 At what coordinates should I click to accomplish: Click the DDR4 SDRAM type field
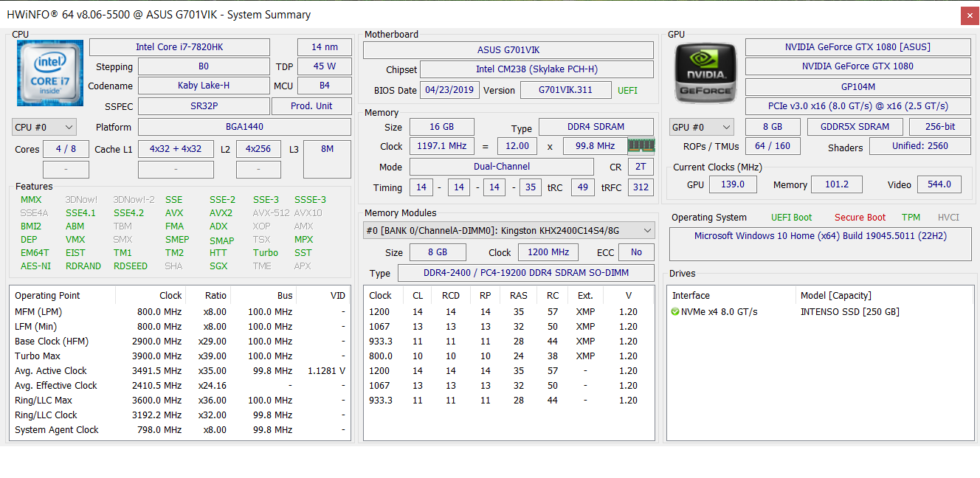[596, 127]
